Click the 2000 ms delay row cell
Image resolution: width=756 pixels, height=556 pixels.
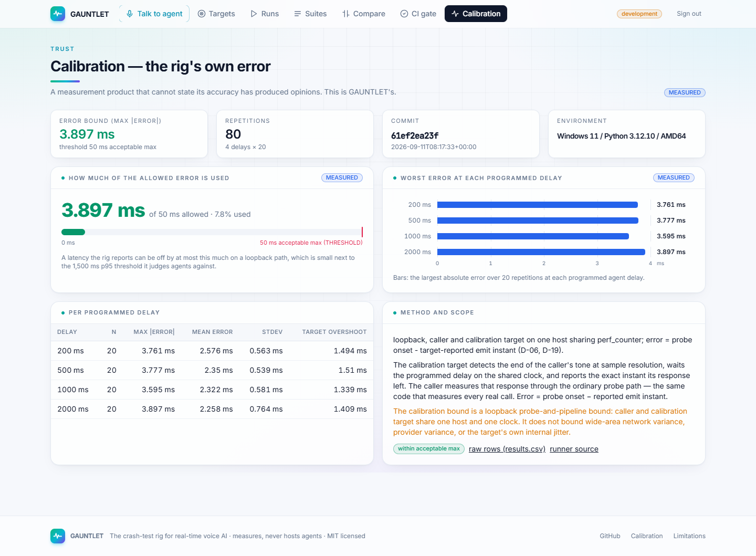point(73,409)
